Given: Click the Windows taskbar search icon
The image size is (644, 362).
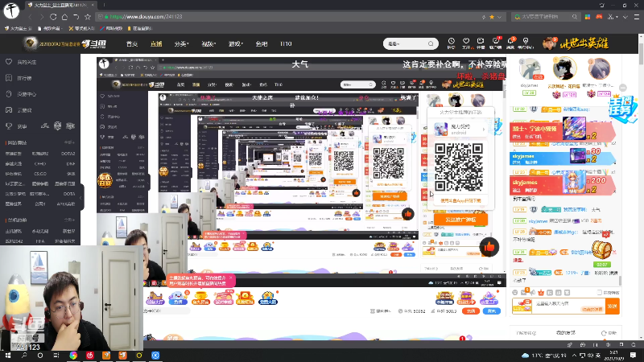Looking at the screenshot, I should point(24,356).
